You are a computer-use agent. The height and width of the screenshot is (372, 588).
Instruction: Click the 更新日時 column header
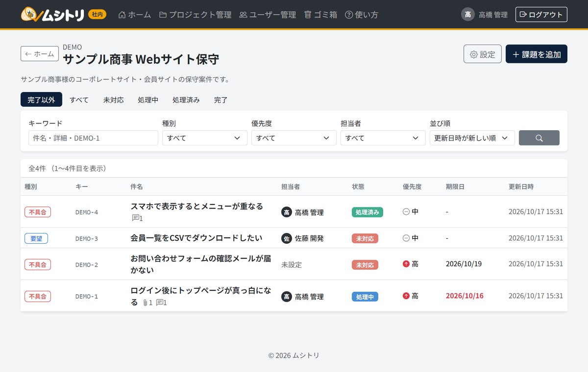tap(521, 186)
